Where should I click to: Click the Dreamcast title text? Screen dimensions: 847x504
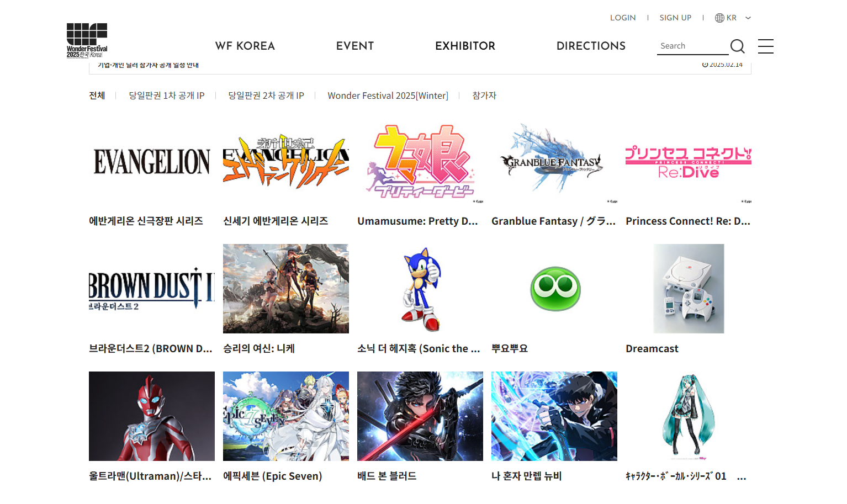point(652,348)
